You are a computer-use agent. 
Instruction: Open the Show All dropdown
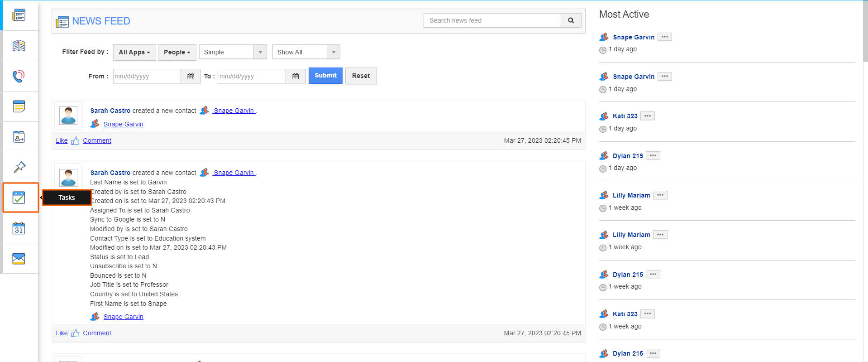click(306, 52)
